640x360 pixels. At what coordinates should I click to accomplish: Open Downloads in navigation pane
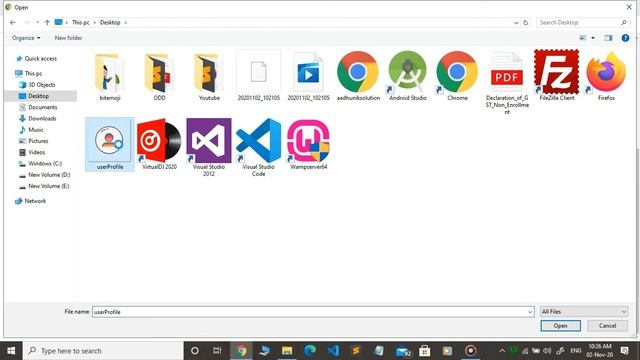[42, 119]
